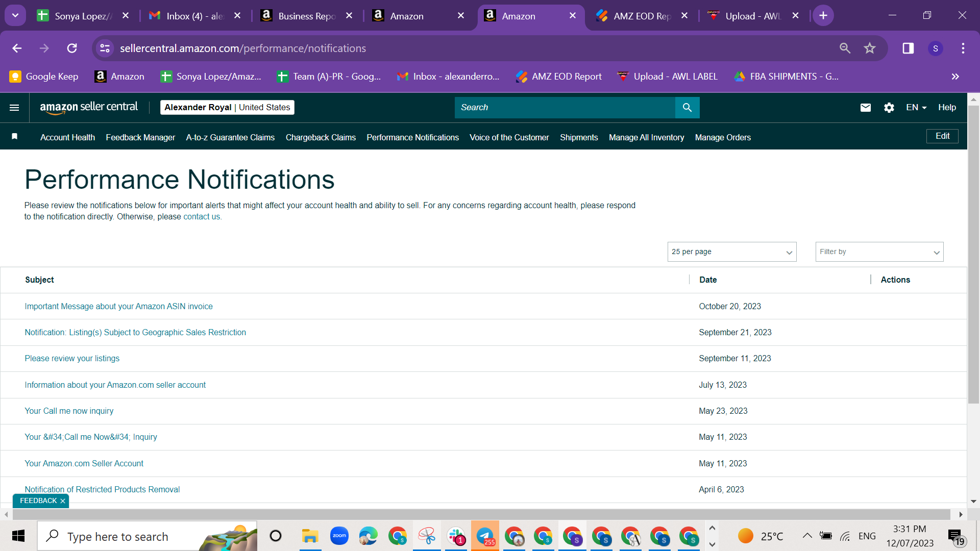Open Manage All Inventory

[646, 137]
